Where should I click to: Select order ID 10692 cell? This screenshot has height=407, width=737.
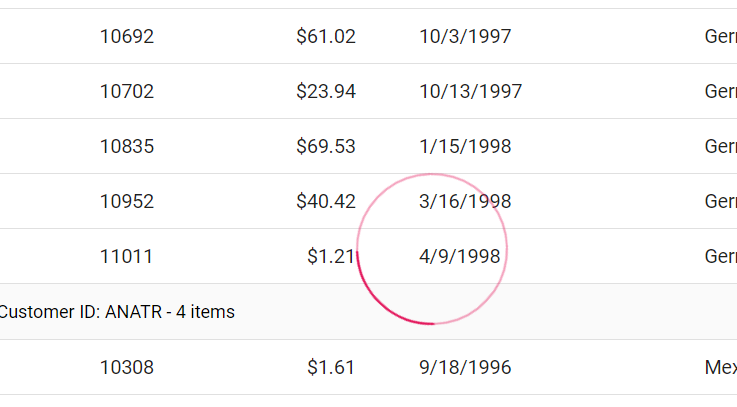coord(127,37)
